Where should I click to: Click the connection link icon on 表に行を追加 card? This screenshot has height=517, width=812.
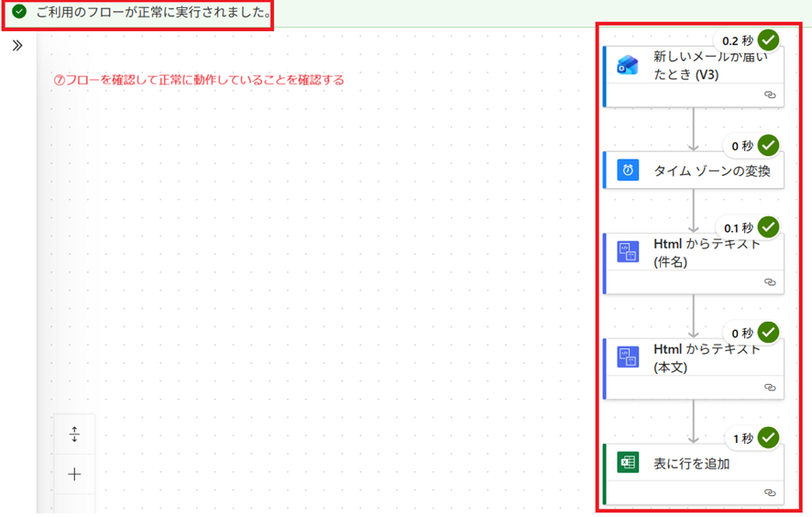tap(770, 492)
